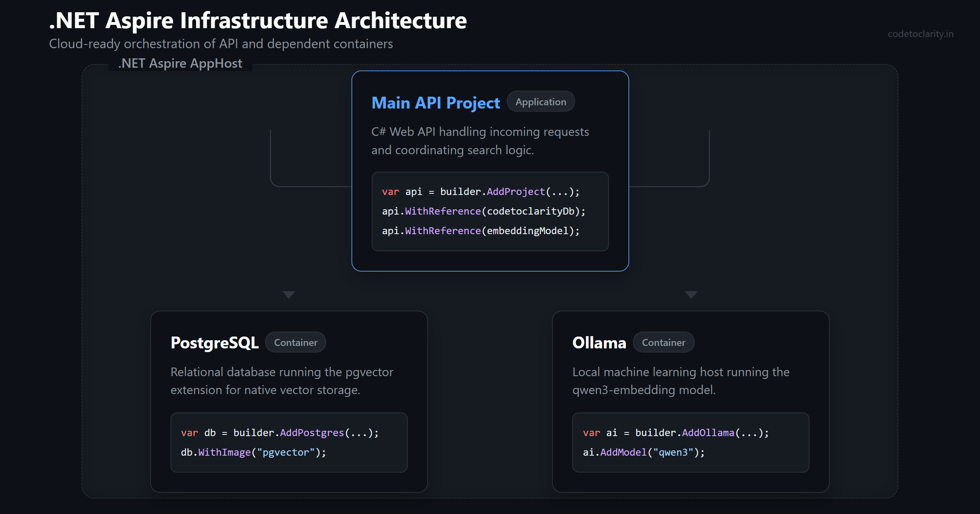Viewport: 980px width, 514px height.
Task: Click the Ollama card title
Action: point(599,343)
